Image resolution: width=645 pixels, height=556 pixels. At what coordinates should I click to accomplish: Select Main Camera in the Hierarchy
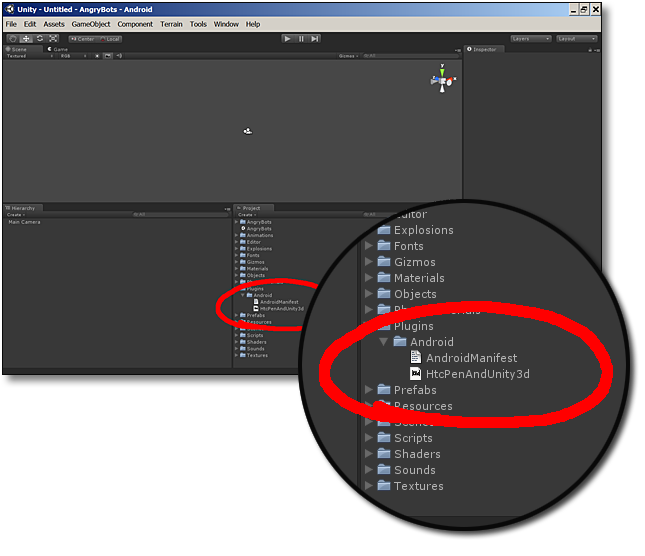tap(24, 222)
